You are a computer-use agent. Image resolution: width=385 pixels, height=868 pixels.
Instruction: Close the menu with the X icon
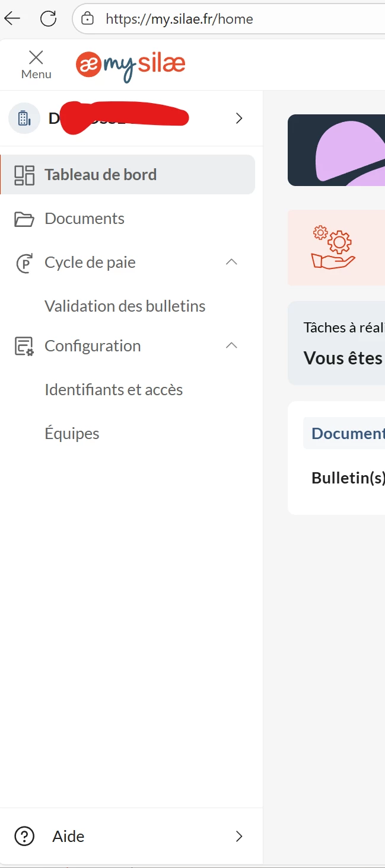(36, 57)
